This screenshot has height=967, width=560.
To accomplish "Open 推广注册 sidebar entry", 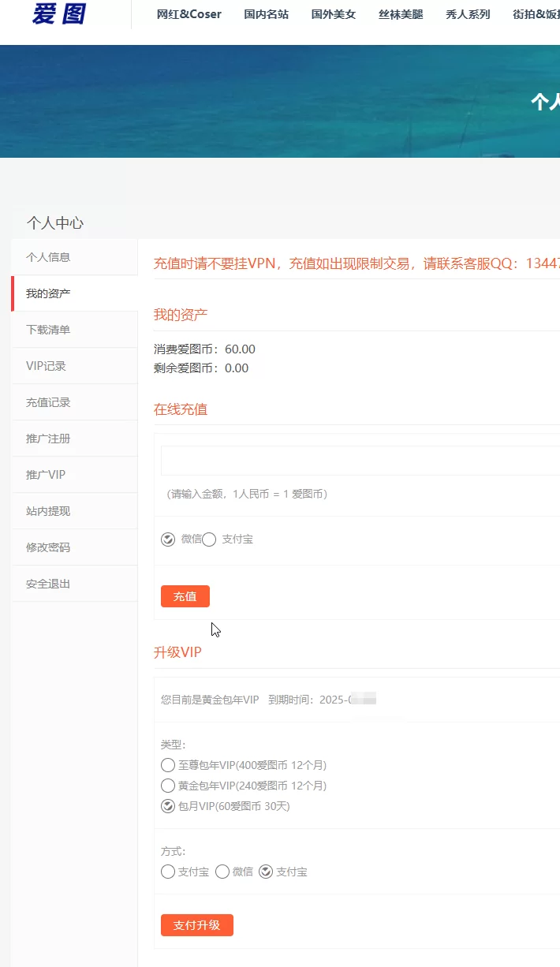I will tap(74, 439).
